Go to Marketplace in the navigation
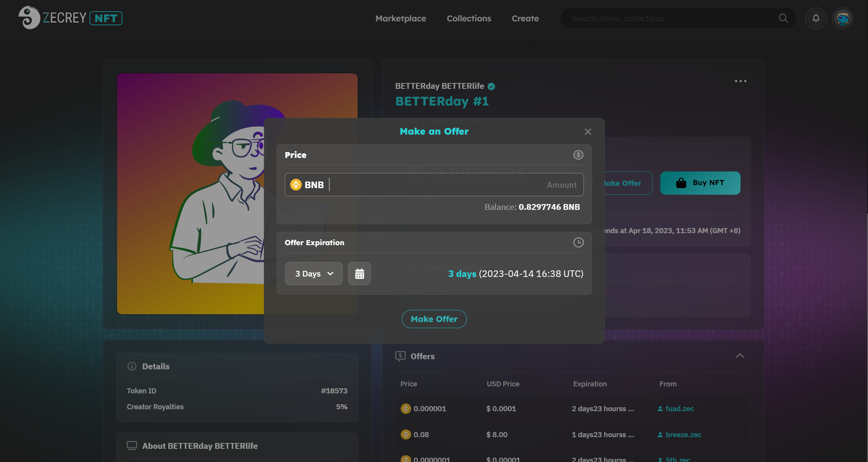The height and width of the screenshot is (462, 868). click(x=400, y=18)
